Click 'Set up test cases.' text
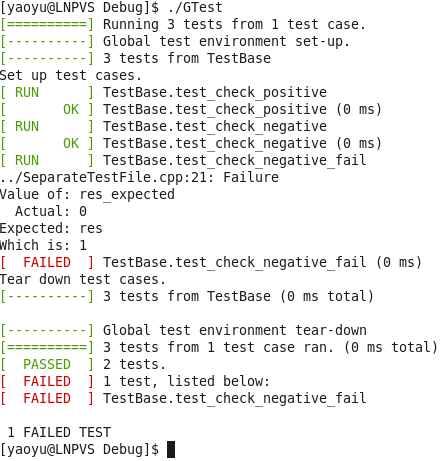446x461 pixels. [71, 75]
